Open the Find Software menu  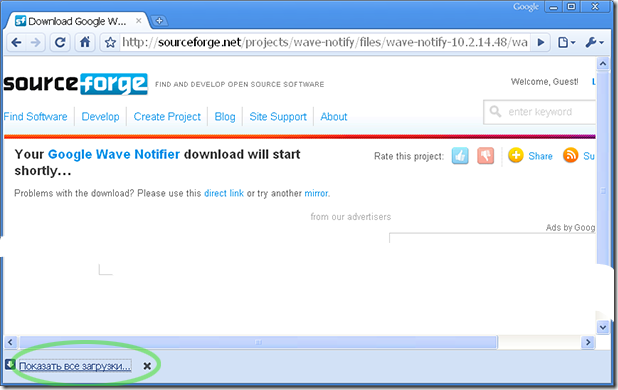click(35, 117)
